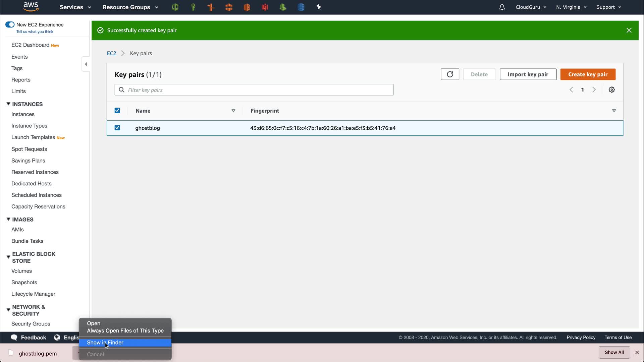Open the Security Groups sidebar link
644x362 pixels.
point(31,324)
